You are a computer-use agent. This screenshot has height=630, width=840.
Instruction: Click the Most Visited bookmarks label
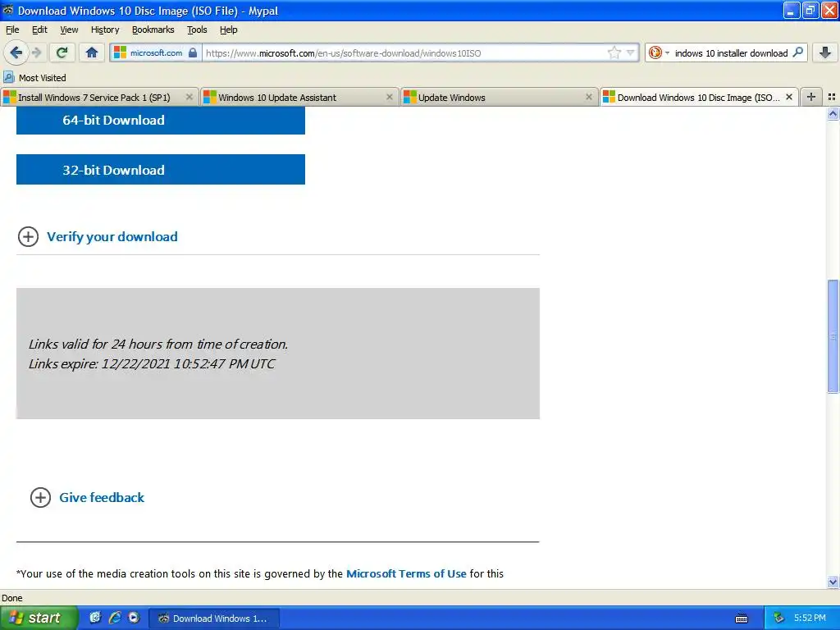(x=43, y=78)
